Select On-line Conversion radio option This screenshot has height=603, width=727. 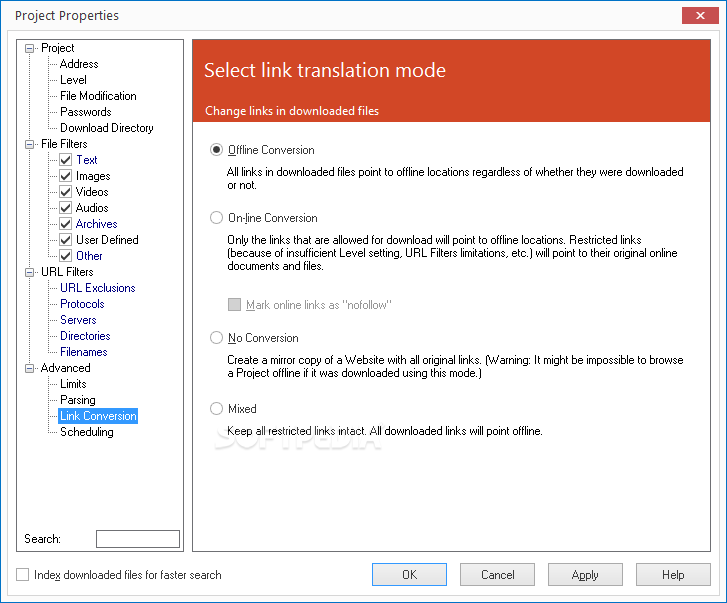click(x=217, y=217)
